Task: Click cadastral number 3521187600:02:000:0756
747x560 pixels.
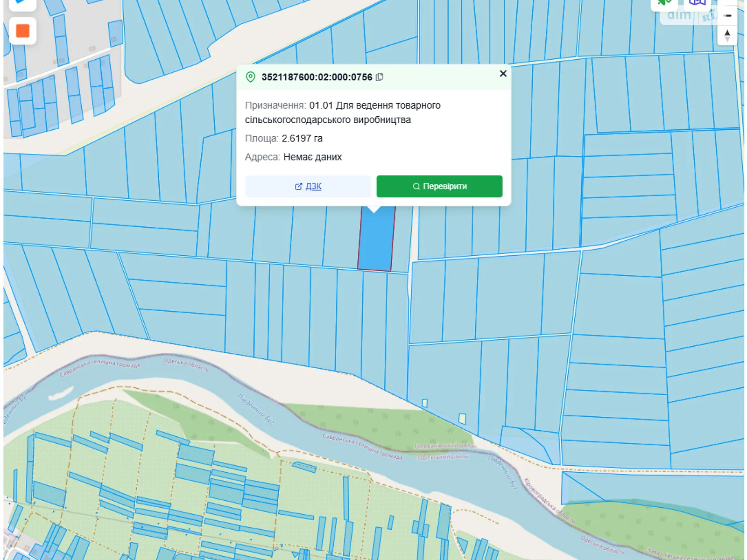Action: click(317, 77)
